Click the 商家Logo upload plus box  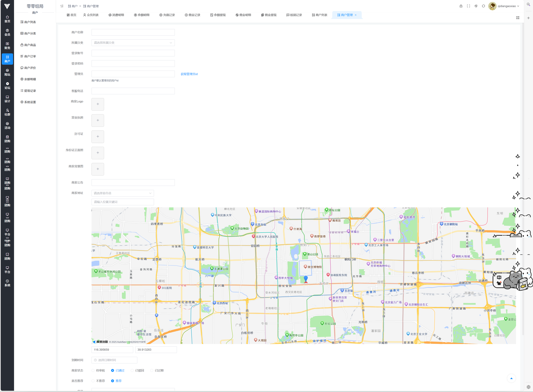98,104
